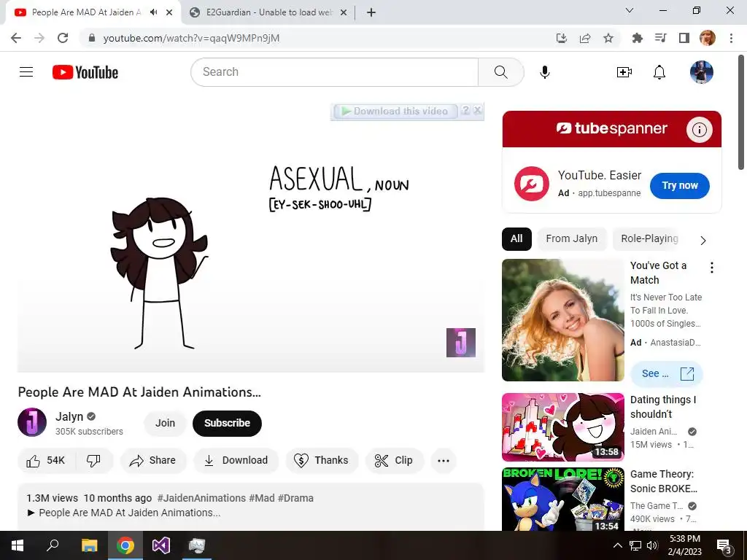This screenshot has height=560, width=747.
Task: Like the video (54K)
Action: [x=46, y=461]
